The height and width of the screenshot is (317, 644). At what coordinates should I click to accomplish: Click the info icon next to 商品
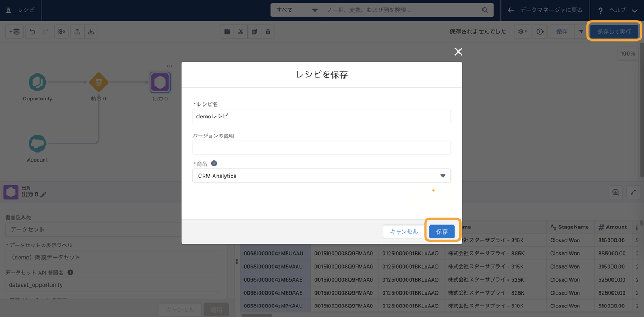click(x=214, y=163)
